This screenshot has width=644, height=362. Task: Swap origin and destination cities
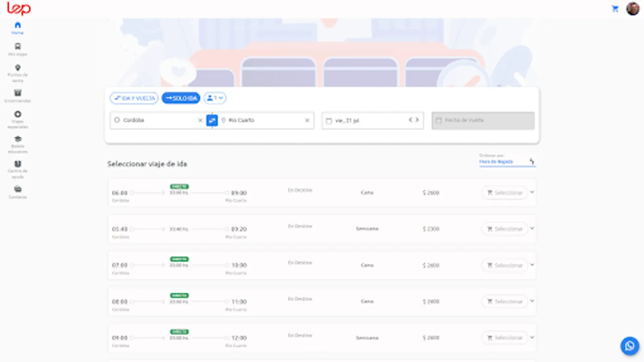212,120
